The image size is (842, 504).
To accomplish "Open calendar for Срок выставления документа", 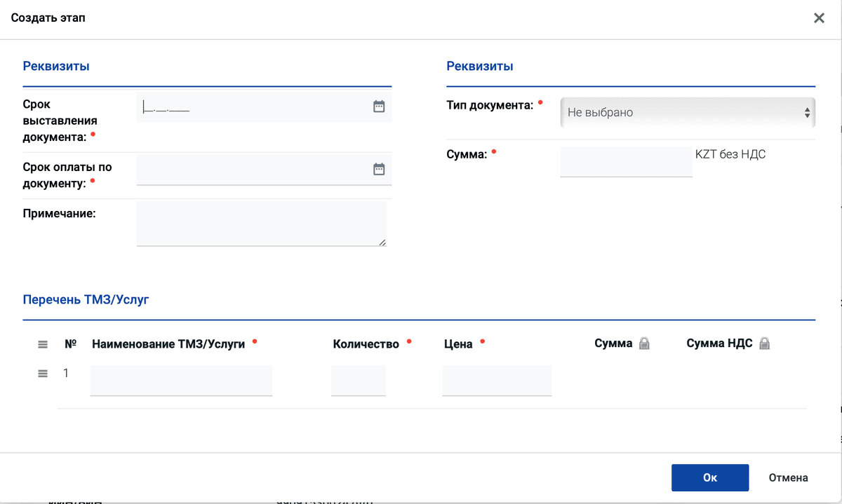I will pyautogui.click(x=379, y=107).
